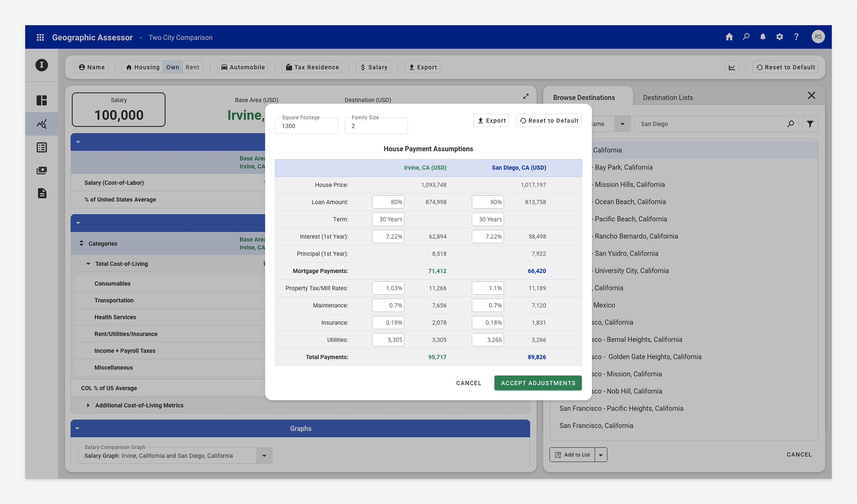Click the Accept Adjustments button
857x504 pixels.
coord(538,383)
